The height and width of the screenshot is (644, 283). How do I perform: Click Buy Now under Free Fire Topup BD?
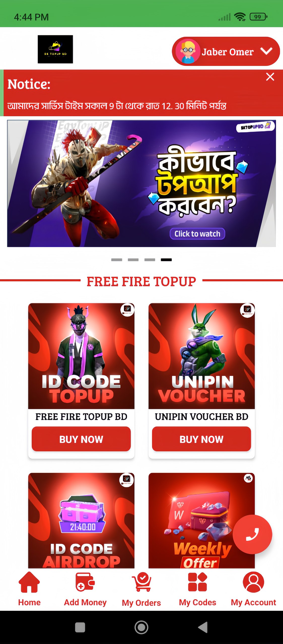(x=81, y=439)
